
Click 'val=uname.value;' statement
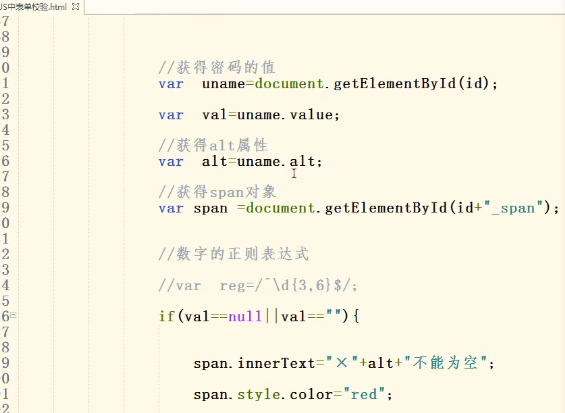271,115
